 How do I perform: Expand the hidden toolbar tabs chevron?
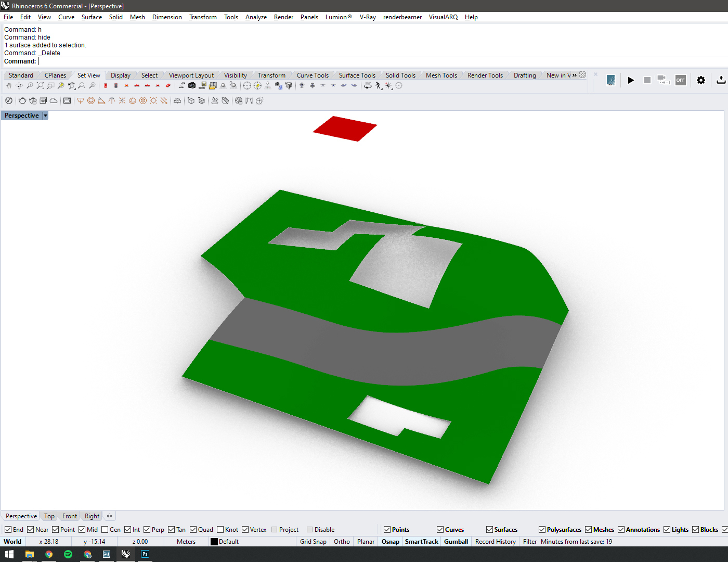(575, 75)
